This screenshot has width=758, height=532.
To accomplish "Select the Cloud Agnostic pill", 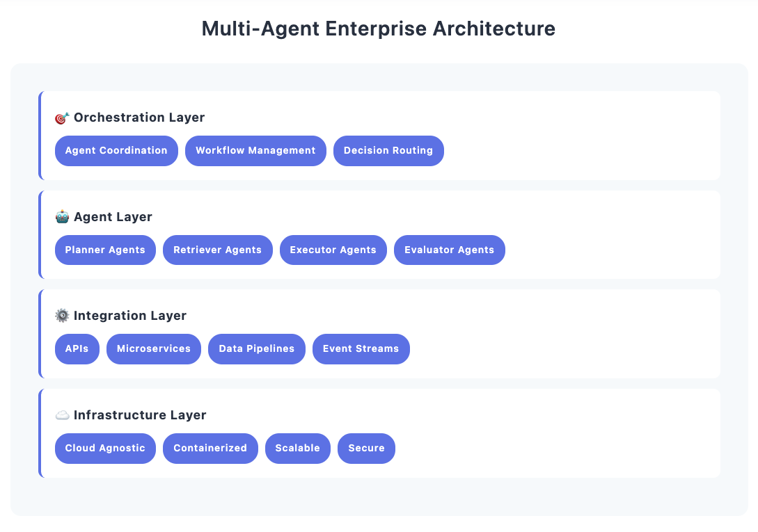I will [105, 448].
